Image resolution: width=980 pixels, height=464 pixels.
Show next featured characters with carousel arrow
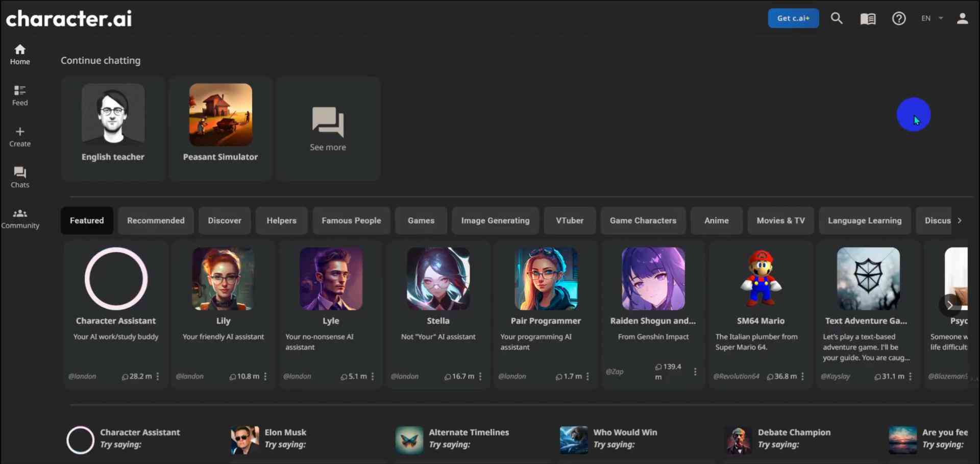[949, 305]
